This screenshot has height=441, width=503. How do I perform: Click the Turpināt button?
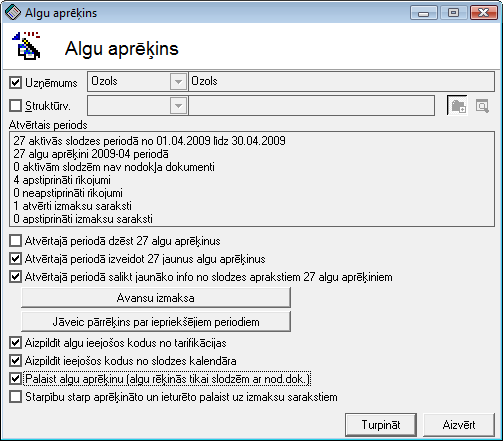coord(381,425)
